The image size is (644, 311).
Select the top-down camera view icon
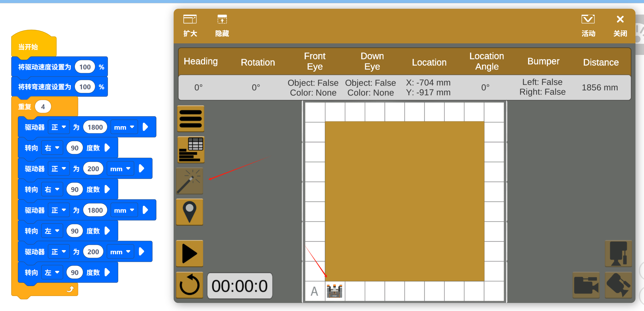618,254
